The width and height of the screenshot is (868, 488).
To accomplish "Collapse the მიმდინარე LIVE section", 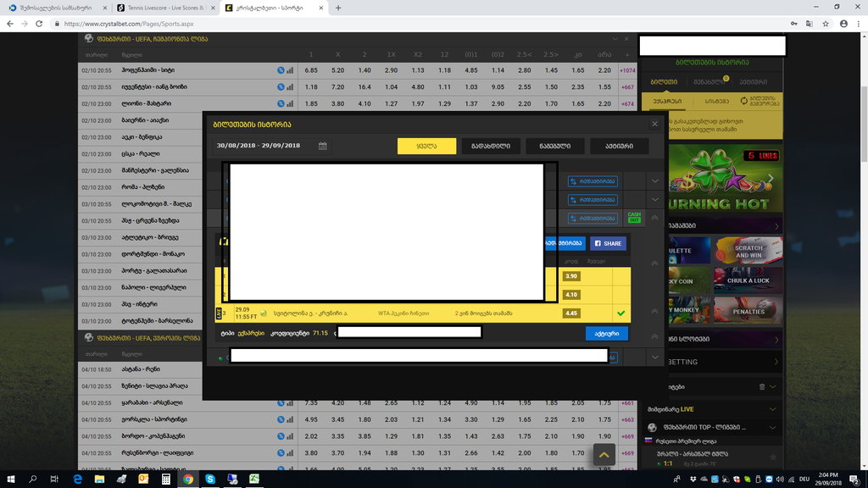I will click(772, 409).
